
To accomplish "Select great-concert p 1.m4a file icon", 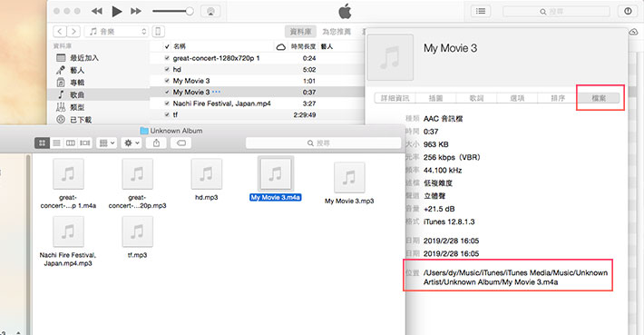I will point(68,174).
